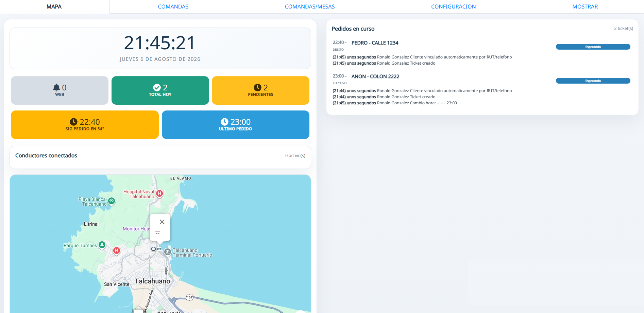Open the ANON - COLON 2222 ticket
The image size is (644, 313).
coord(375,76)
